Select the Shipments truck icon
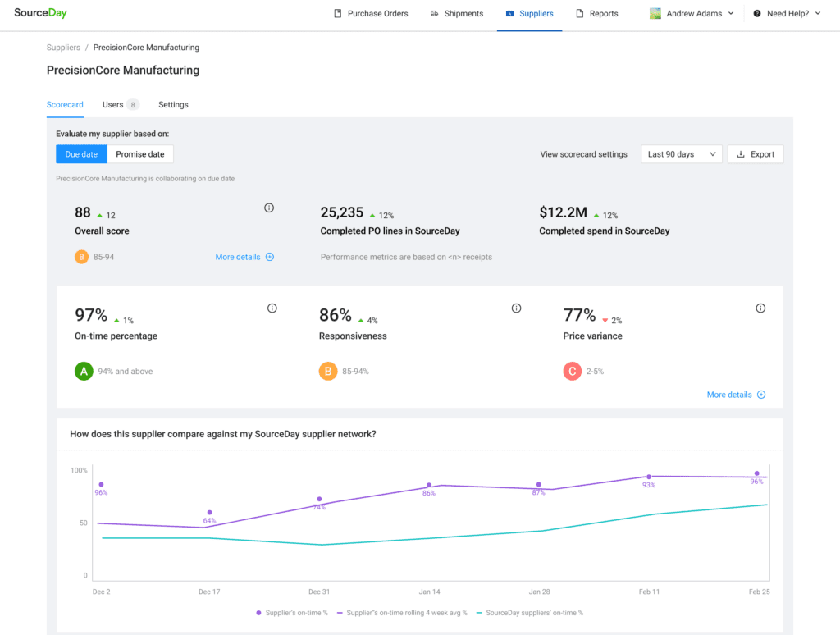Image resolution: width=840 pixels, height=635 pixels. (x=434, y=14)
